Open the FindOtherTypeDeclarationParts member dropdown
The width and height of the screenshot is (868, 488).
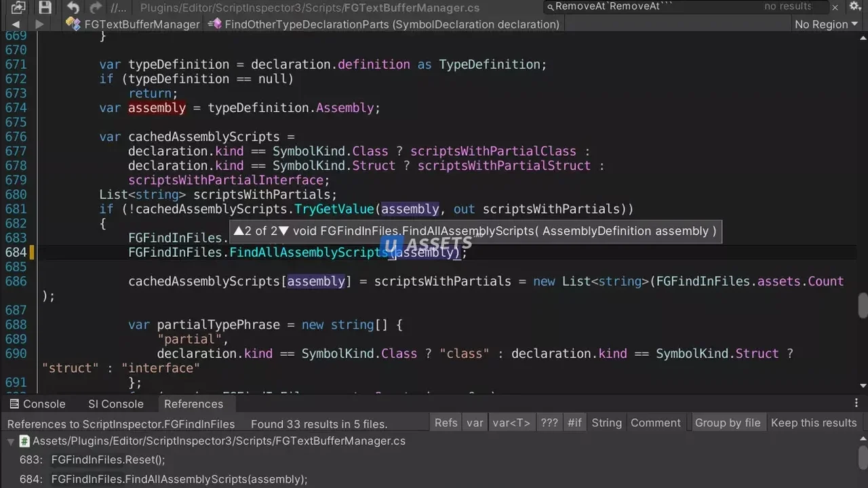tap(385, 24)
